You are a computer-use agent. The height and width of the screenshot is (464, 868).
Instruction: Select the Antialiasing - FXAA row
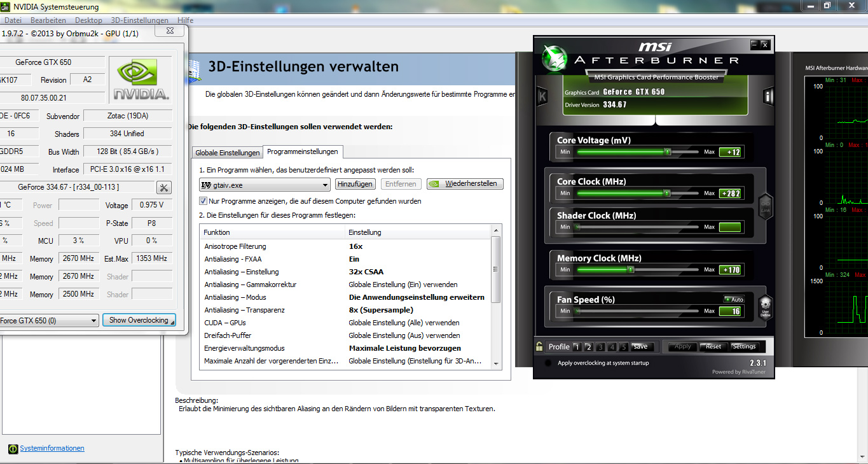(x=345, y=259)
